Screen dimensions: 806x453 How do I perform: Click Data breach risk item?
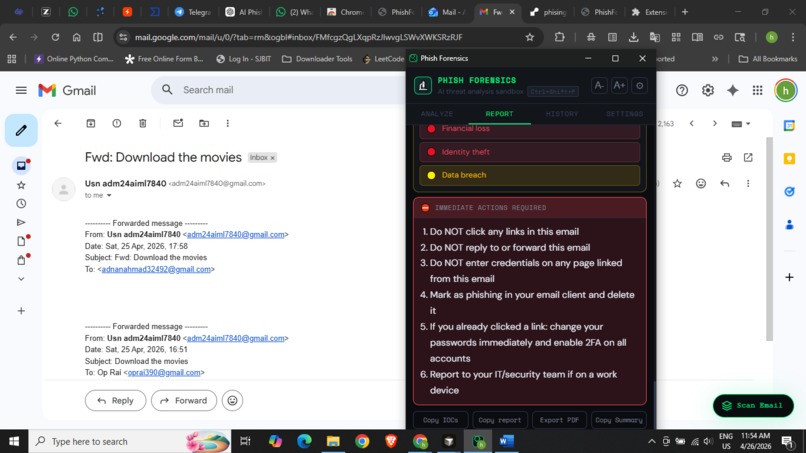coord(529,175)
